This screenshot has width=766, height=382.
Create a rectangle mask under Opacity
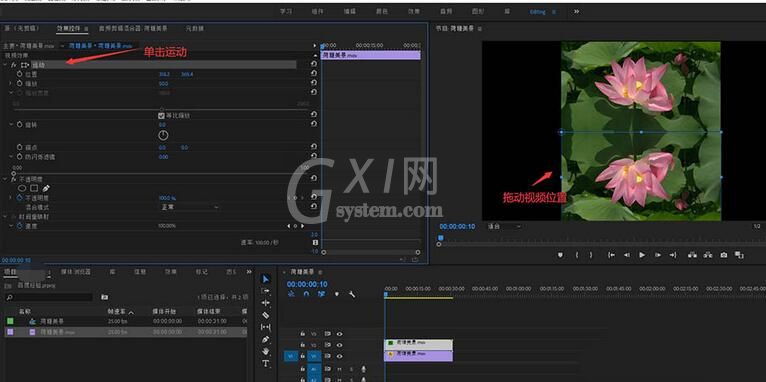[x=34, y=188]
